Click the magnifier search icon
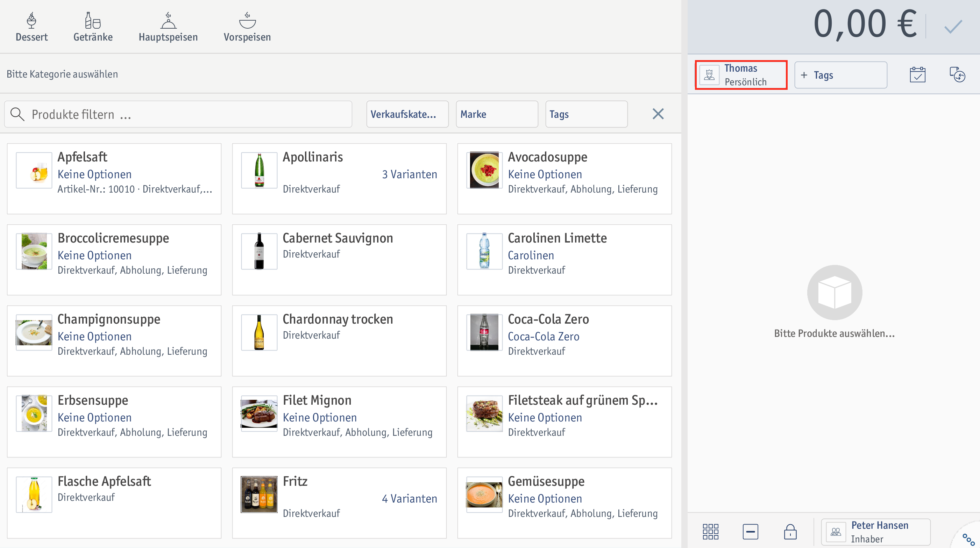980x548 pixels. click(17, 114)
